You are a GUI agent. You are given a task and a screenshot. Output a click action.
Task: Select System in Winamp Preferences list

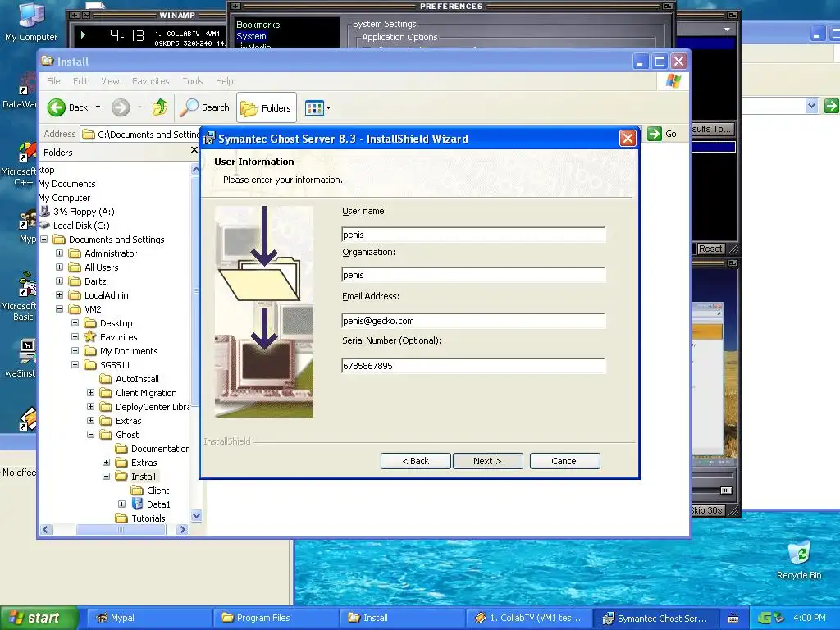(251, 36)
